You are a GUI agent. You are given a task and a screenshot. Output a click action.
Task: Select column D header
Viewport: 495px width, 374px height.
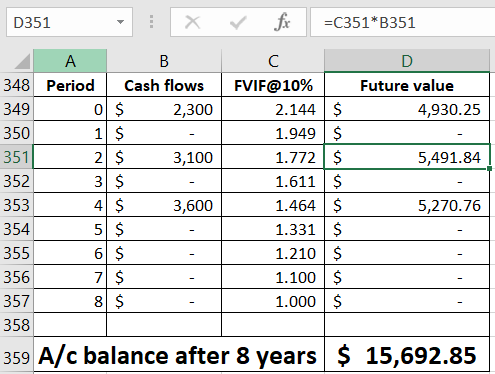point(407,61)
